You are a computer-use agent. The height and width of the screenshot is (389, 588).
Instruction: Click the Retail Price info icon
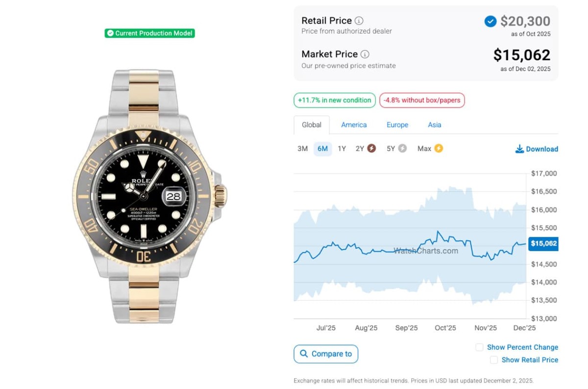pos(359,21)
